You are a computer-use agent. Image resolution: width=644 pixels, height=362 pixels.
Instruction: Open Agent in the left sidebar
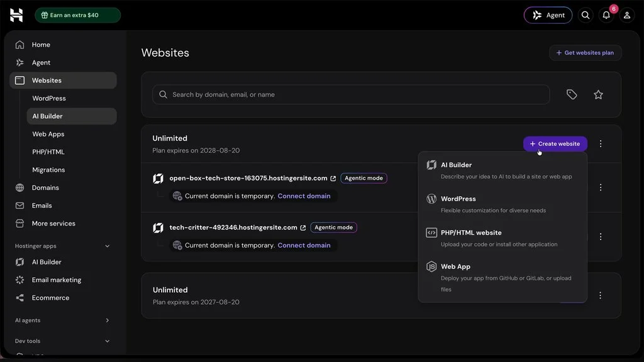point(64,62)
